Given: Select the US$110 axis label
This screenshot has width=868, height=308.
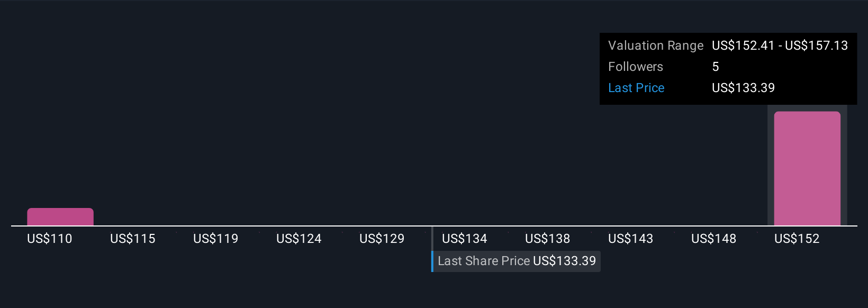Looking at the screenshot, I should coord(50,239).
